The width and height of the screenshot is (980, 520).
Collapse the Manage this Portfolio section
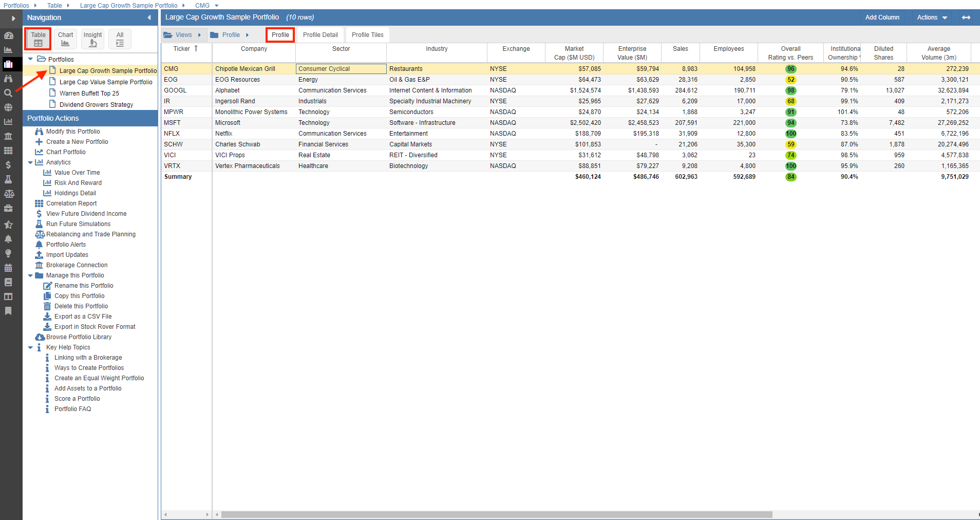coord(30,275)
